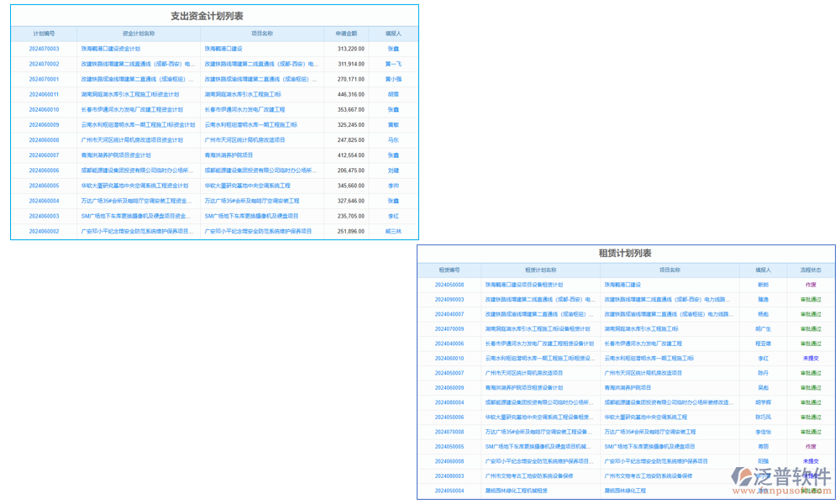Open plan number 2024060011

pos(44,94)
